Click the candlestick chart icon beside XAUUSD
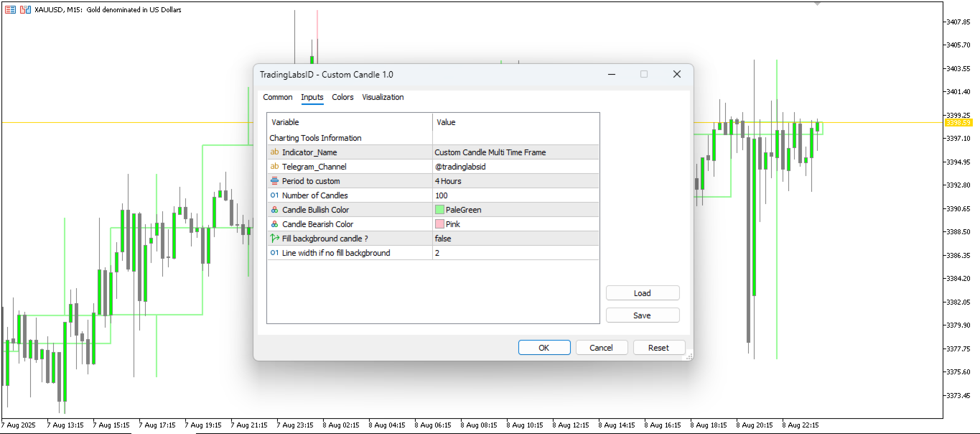 [25, 10]
